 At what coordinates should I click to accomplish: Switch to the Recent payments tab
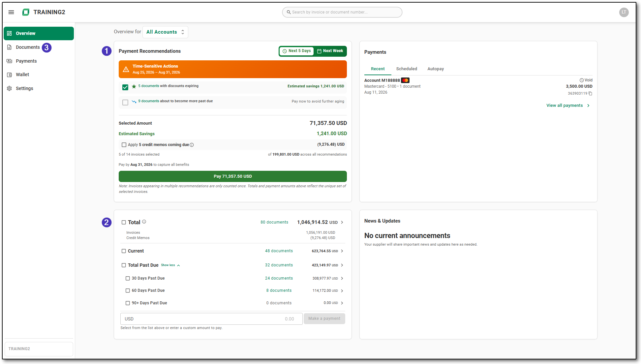(378, 69)
